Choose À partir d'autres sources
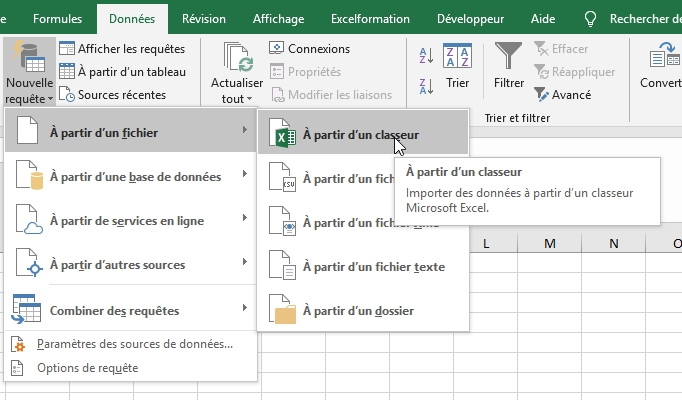Viewport: 682px width, 400px height. click(130, 264)
